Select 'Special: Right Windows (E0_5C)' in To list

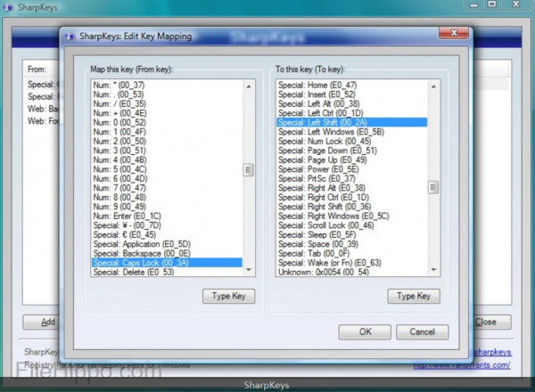[x=352, y=216]
